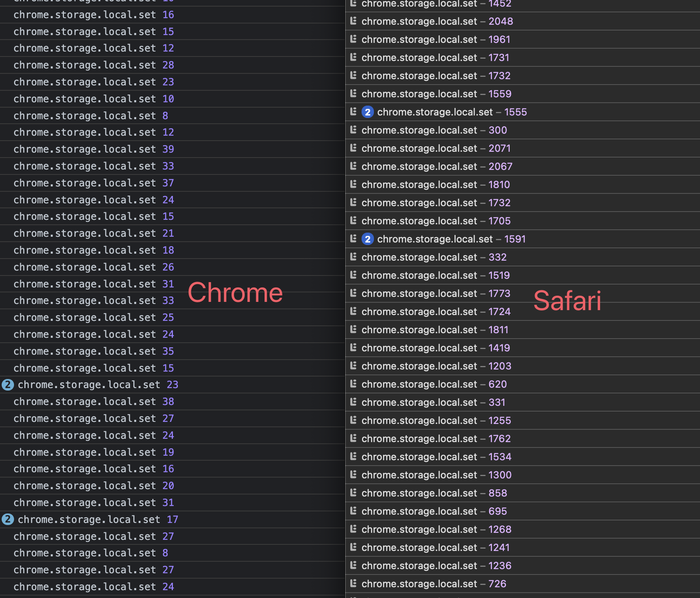Click repeat-count badge on Safari 1591 entry
This screenshot has width=700, height=598.
point(367,239)
